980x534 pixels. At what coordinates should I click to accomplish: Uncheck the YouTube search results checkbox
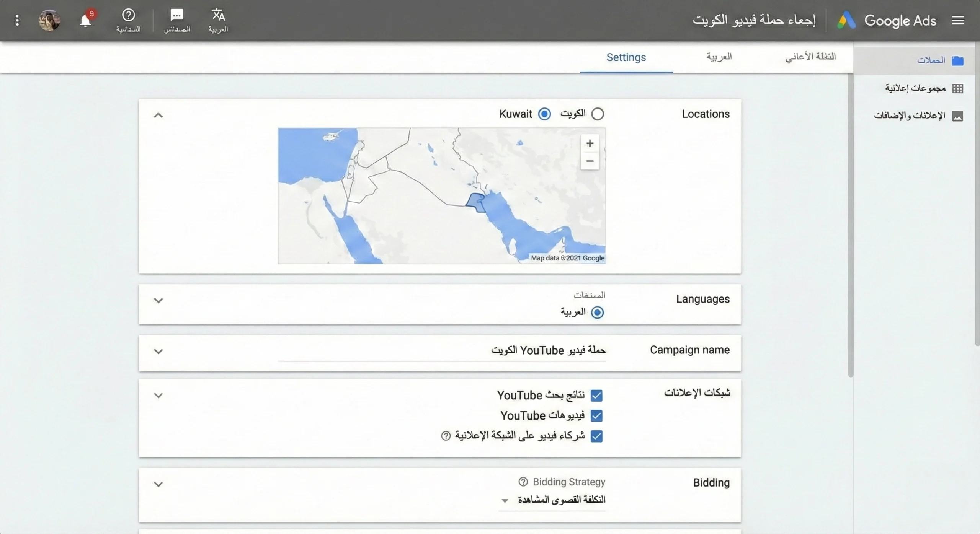click(596, 395)
